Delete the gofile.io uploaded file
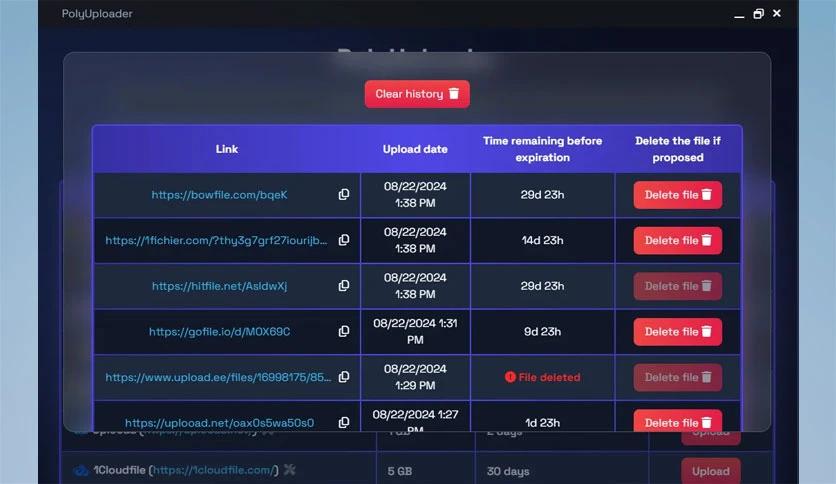This screenshot has height=484, width=836. 677,332
